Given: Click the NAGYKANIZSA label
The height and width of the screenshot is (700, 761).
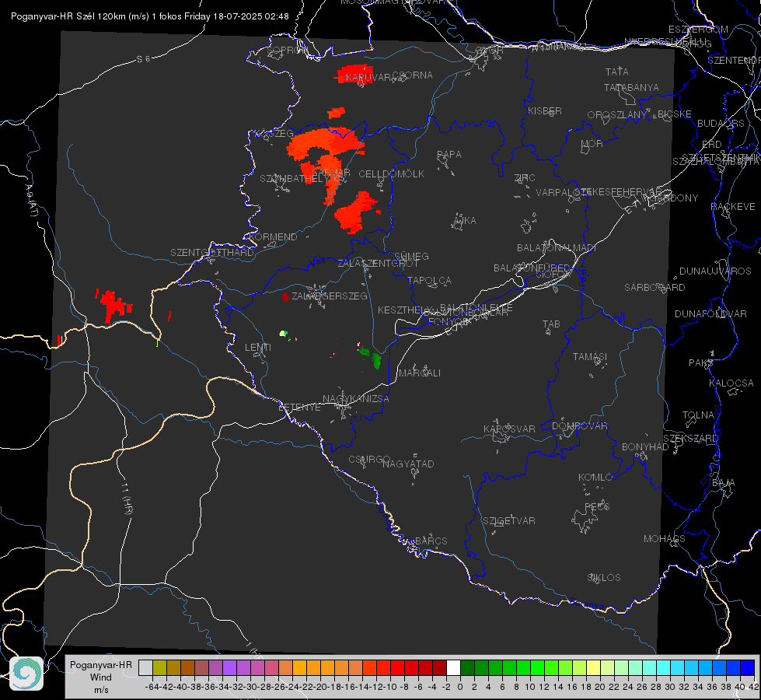Looking at the screenshot, I should coord(356,398).
